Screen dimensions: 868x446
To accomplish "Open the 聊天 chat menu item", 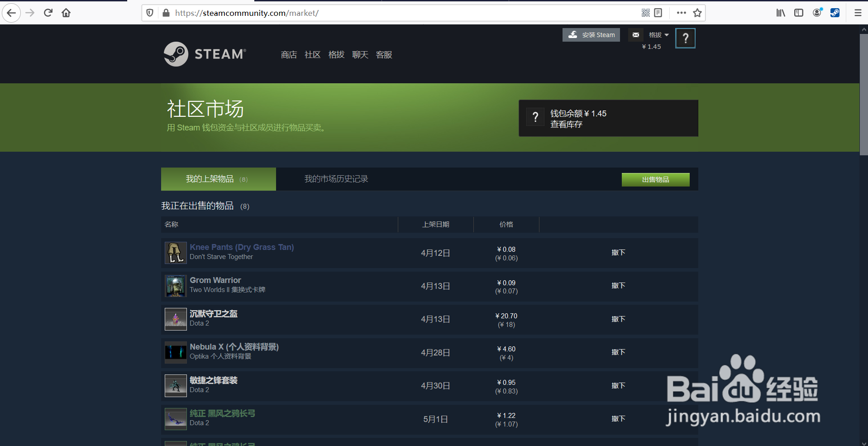I will pos(360,55).
